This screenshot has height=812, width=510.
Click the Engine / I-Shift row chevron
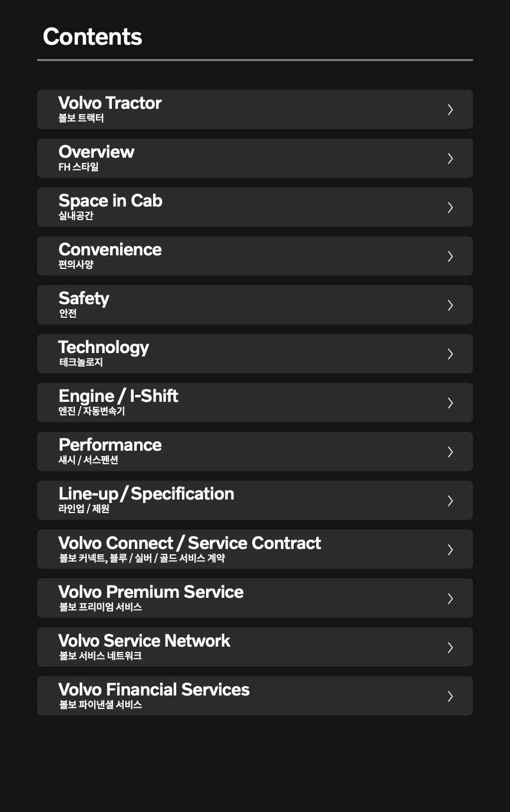tap(450, 402)
